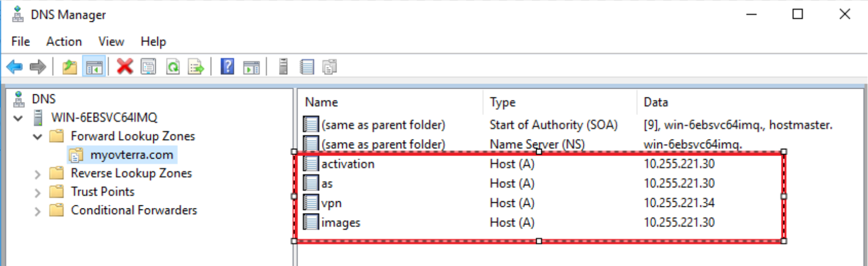Click the Up One Level folder icon
868x266 pixels.
click(69, 67)
